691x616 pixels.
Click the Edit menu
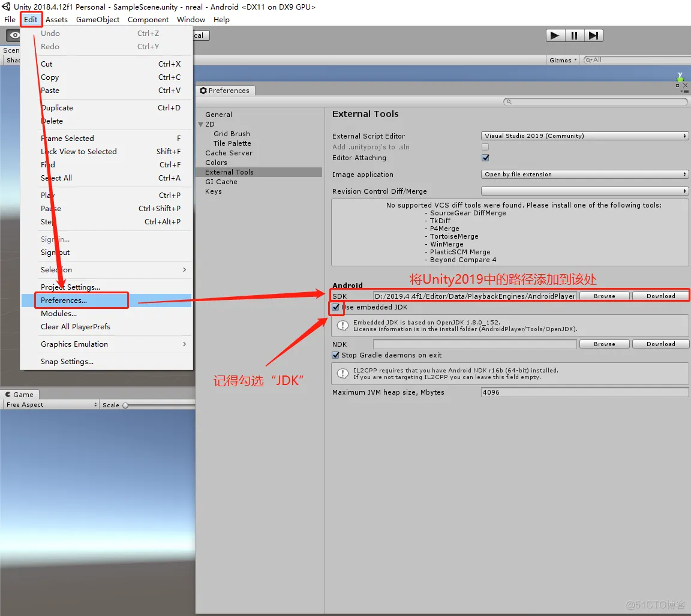31,19
